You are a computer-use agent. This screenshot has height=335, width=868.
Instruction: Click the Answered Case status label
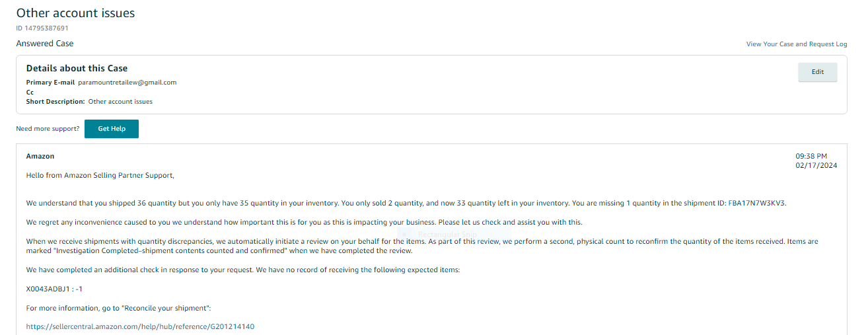45,44
